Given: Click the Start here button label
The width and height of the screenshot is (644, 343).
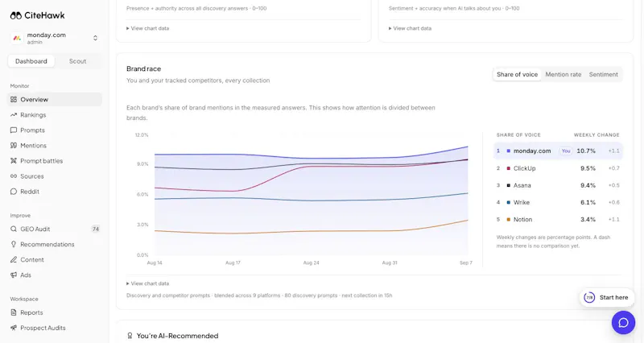Looking at the screenshot, I should 613,297.
